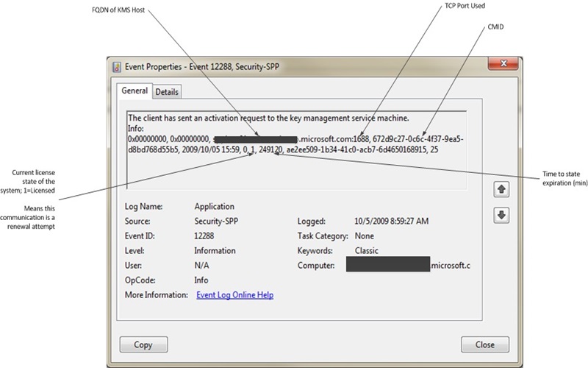Click the Logged timestamp 10/5/2009 8:59:27 AM
Image resolution: width=588 pixels, height=368 pixels.
(391, 222)
